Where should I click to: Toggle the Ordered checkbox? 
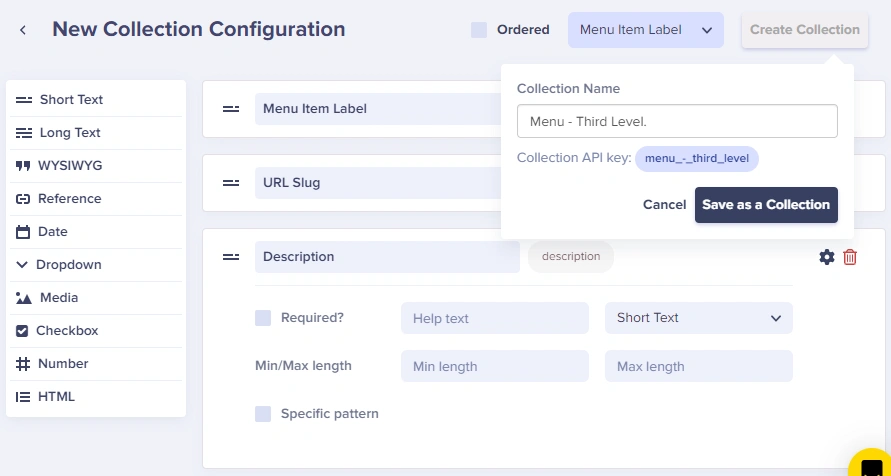point(479,30)
